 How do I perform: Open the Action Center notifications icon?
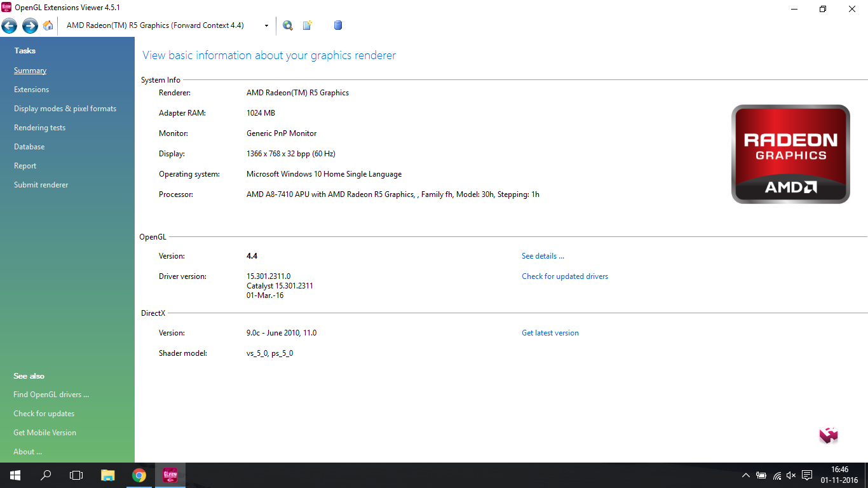(x=807, y=475)
